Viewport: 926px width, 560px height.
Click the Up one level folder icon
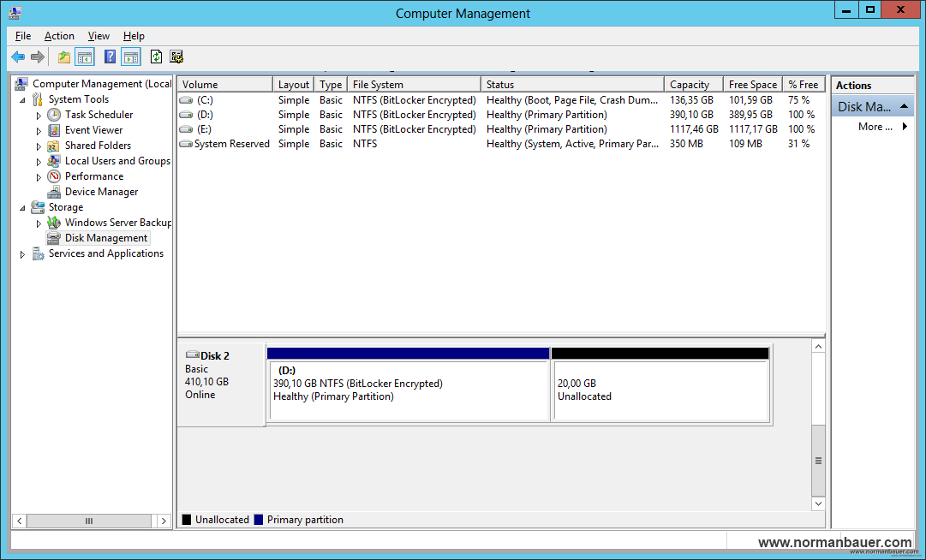(x=63, y=57)
